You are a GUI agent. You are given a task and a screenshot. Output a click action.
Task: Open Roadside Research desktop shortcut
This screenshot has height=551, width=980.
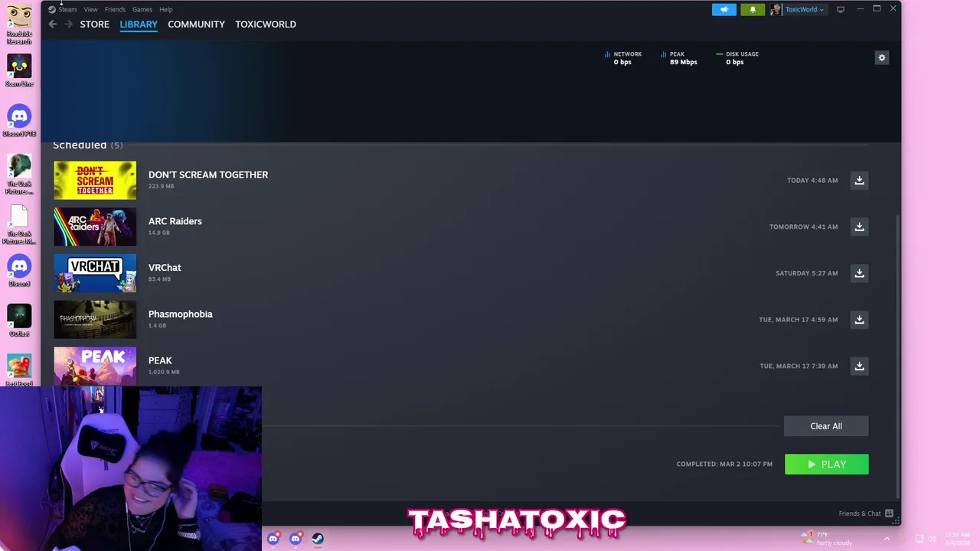19,23
